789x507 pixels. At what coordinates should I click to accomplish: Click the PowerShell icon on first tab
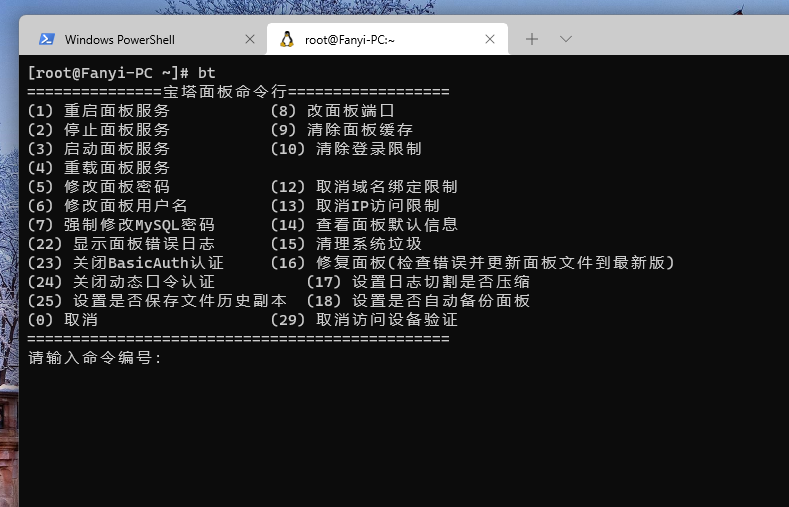(x=47, y=39)
